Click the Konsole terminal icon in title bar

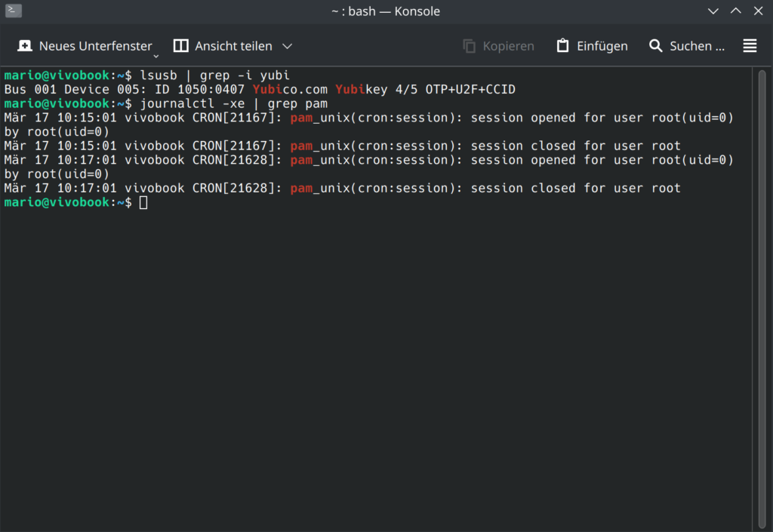click(14, 11)
